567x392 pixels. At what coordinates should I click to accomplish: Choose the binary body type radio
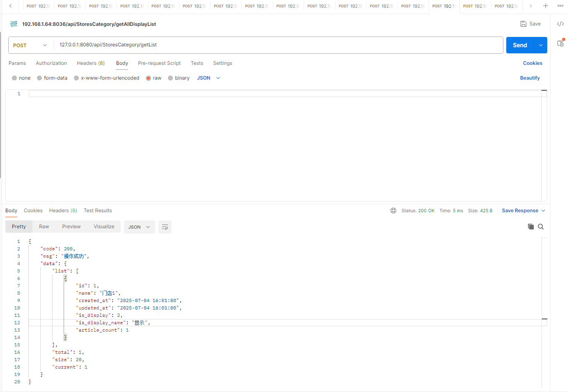click(170, 78)
